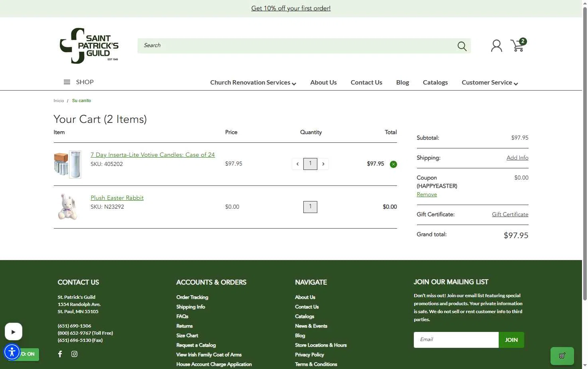Click Add Info for shipping
This screenshot has height=369, width=588.
pyautogui.click(x=517, y=158)
